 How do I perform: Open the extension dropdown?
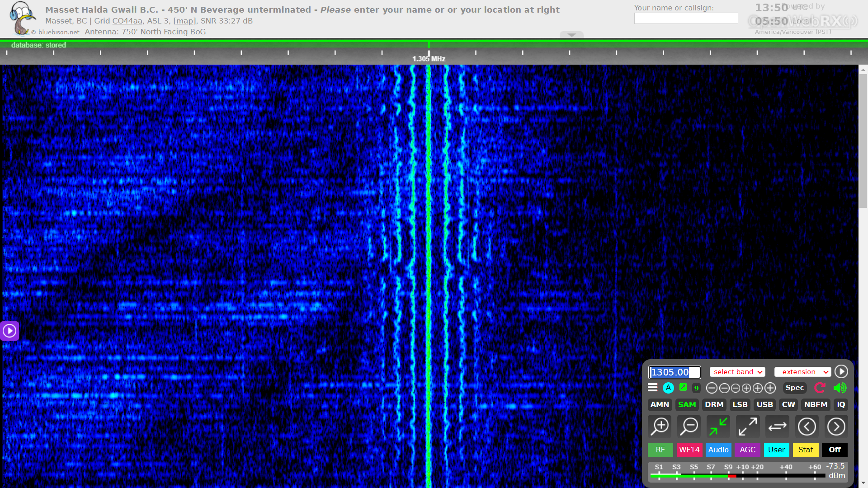[x=803, y=372]
